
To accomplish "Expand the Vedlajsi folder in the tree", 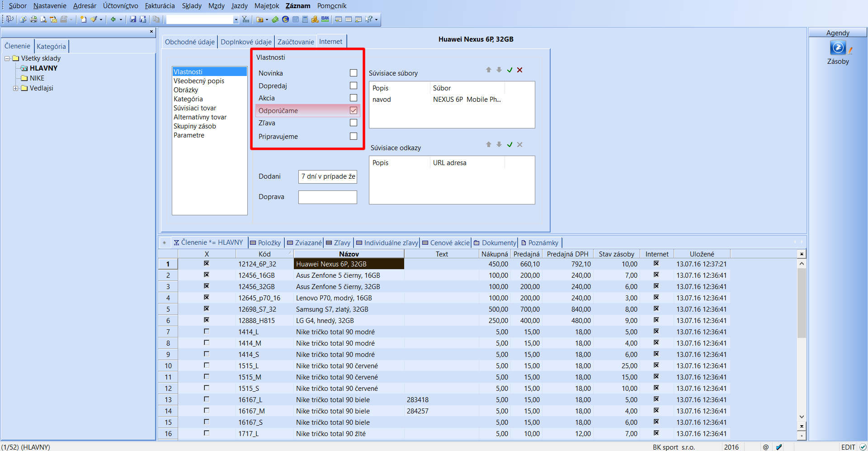I will (16, 88).
